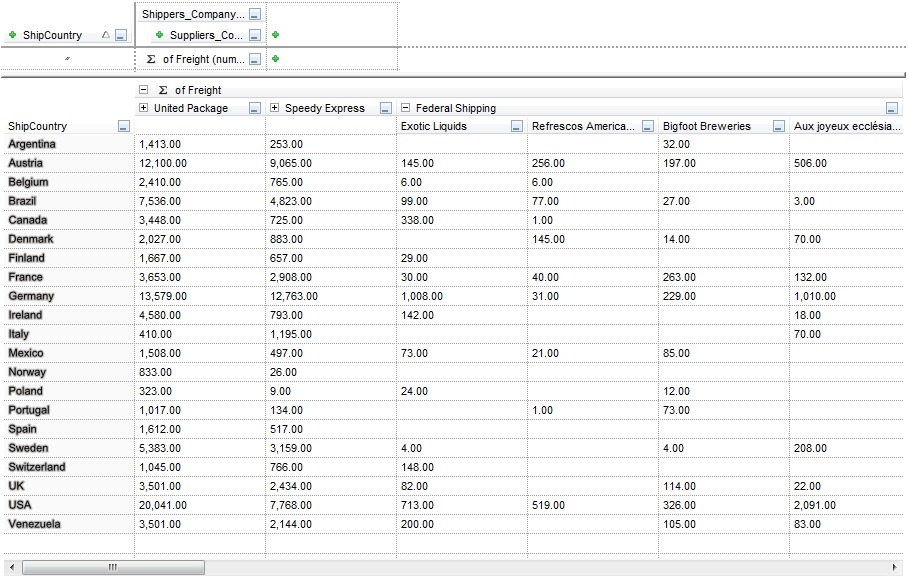Image resolution: width=908 pixels, height=579 pixels.
Task: Open filter button of ShipCountry row header
Action: click(123, 126)
